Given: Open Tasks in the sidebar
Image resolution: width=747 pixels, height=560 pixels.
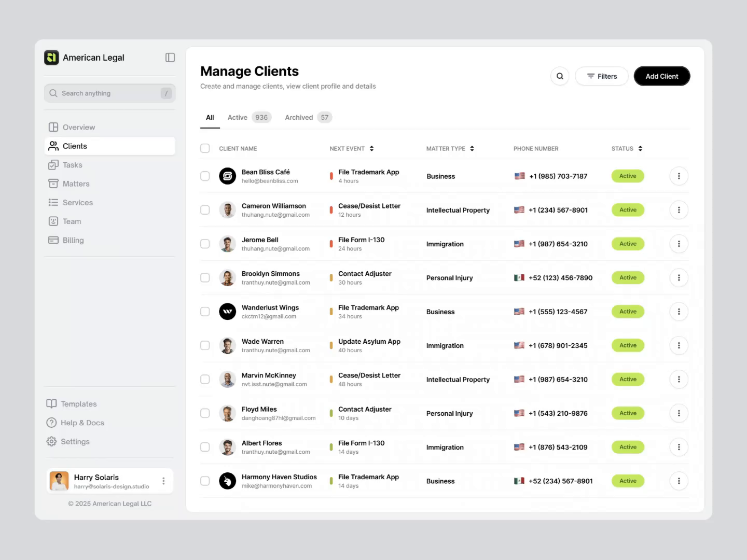Looking at the screenshot, I should click(109, 165).
